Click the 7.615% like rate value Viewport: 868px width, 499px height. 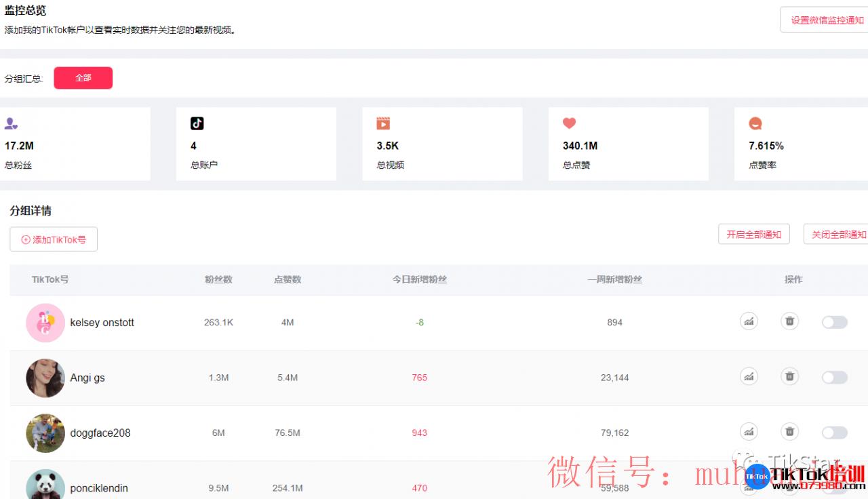(x=766, y=146)
